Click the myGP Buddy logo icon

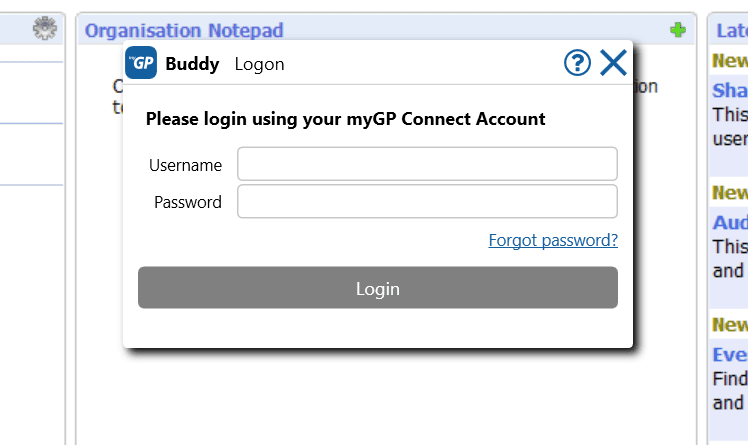pos(141,62)
